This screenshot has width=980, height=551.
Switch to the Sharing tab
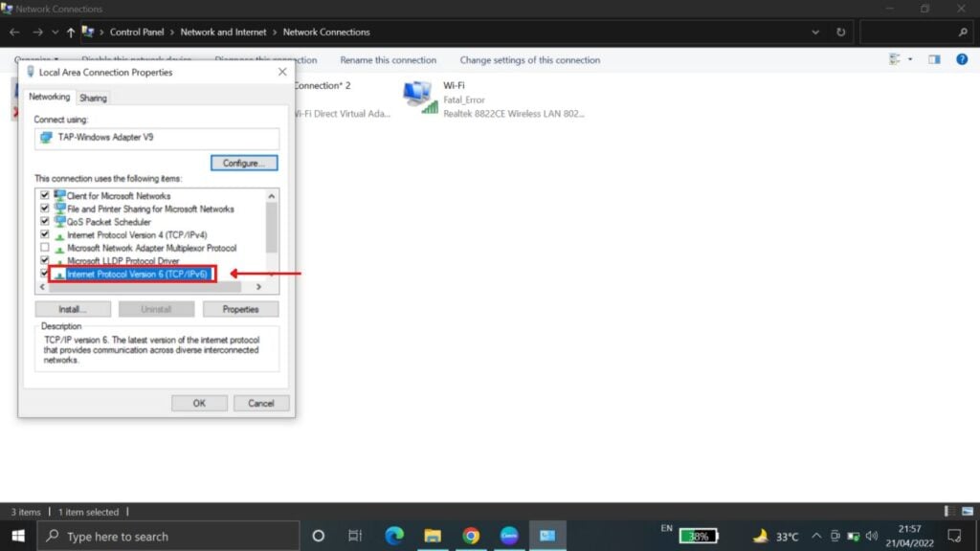tap(93, 99)
